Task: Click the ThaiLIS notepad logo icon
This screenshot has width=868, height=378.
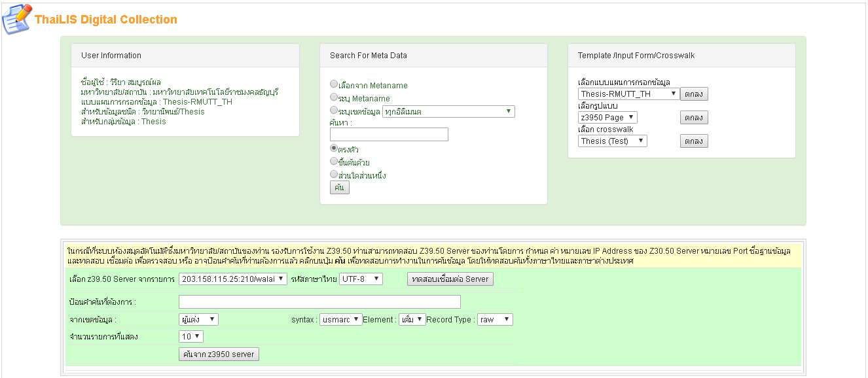Action: coord(17,20)
